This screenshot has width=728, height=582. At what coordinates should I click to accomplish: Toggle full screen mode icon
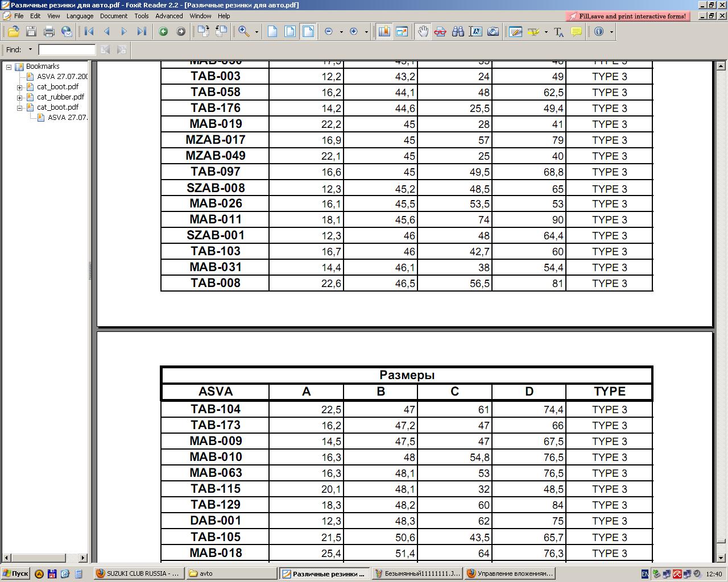(x=402, y=32)
